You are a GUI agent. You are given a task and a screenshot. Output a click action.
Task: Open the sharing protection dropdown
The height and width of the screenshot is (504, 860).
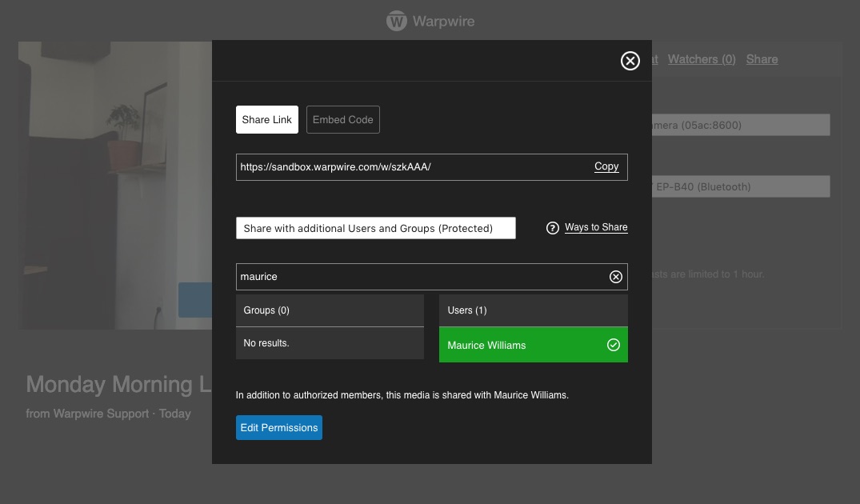(376, 228)
